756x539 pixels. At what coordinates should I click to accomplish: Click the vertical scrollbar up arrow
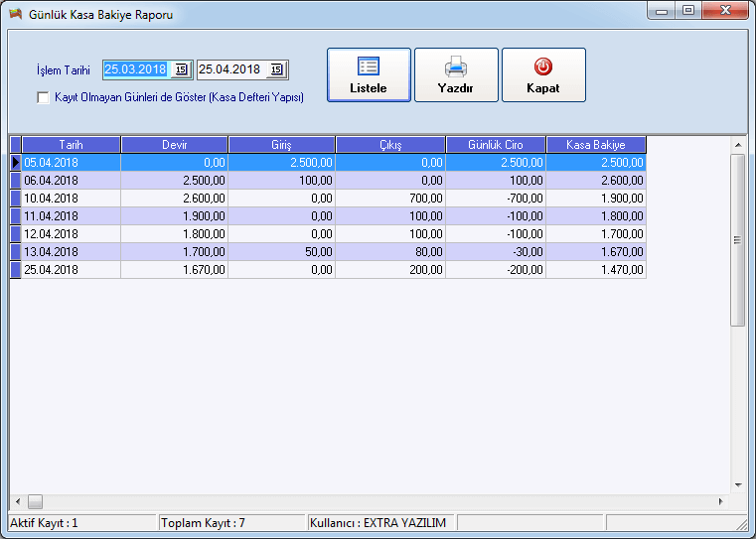point(738,145)
